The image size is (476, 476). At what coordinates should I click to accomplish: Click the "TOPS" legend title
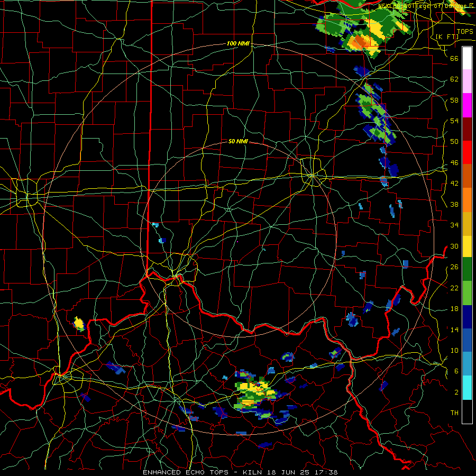[465, 31]
